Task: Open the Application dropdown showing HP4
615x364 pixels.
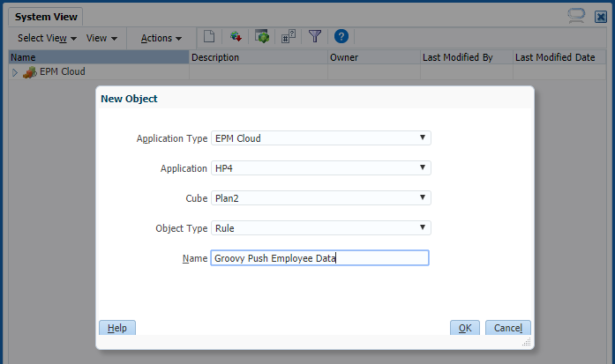Action: (321, 168)
